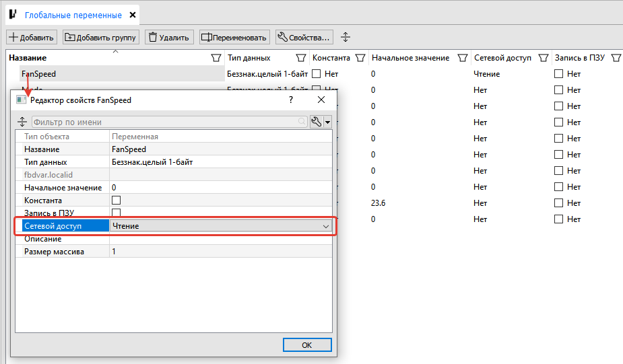The width and height of the screenshot is (623, 364).
Task: Click the filter icon in Название column
Action: point(216,58)
